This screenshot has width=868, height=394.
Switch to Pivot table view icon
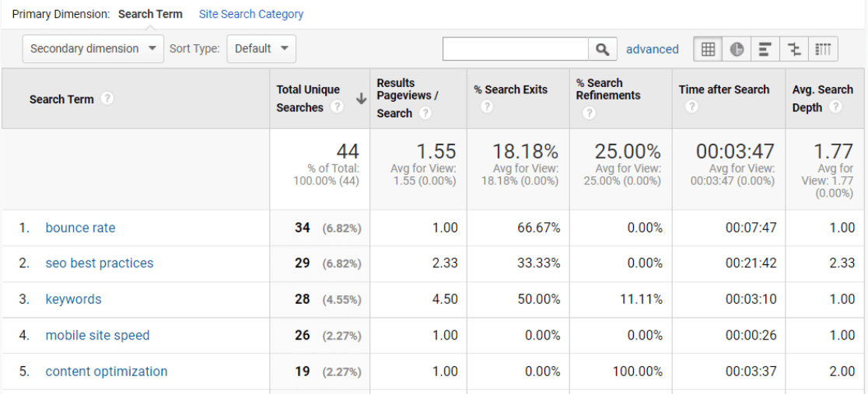tap(823, 49)
